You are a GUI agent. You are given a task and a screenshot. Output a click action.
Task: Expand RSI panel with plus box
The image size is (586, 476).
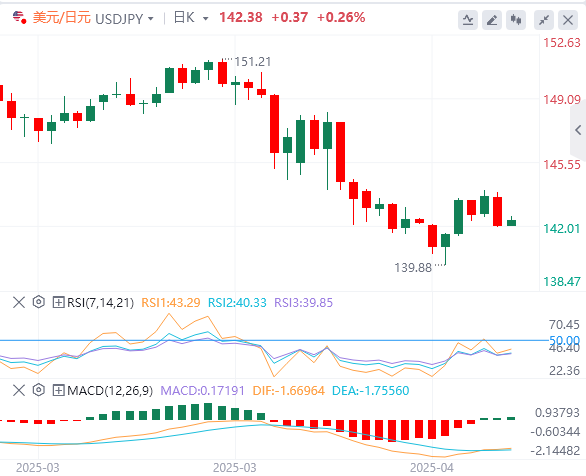(58, 302)
